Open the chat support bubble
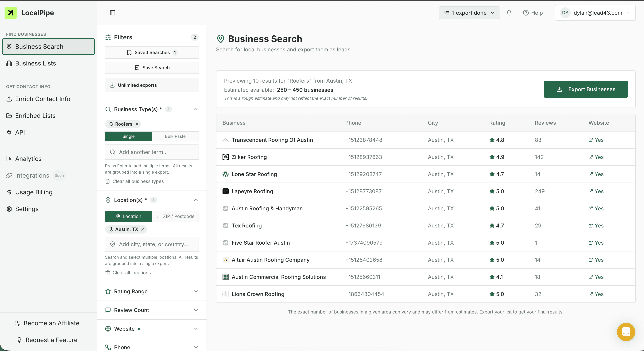The width and height of the screenshot is (644, 351). pyautogui.click(x=626, y=332)
